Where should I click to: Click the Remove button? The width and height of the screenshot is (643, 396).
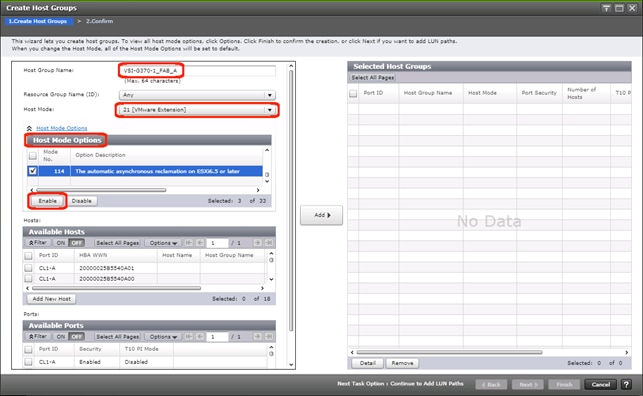(x=402, y=363)
